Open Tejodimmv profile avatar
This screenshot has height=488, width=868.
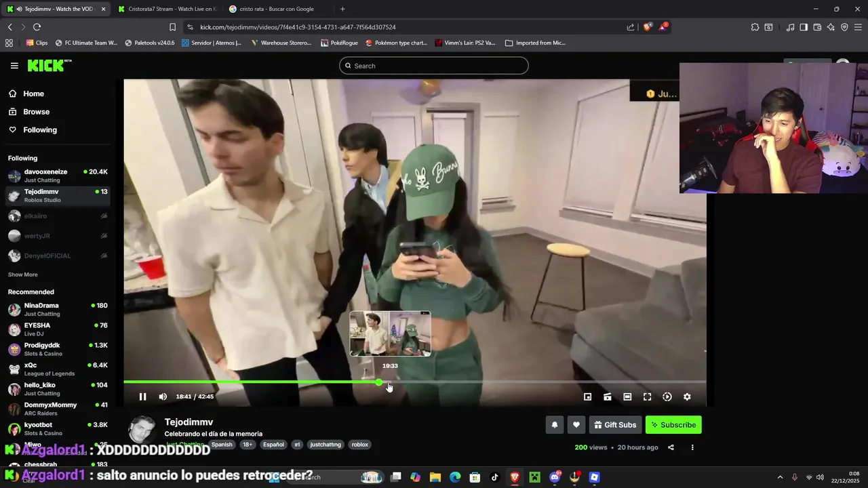pos(142,430)
